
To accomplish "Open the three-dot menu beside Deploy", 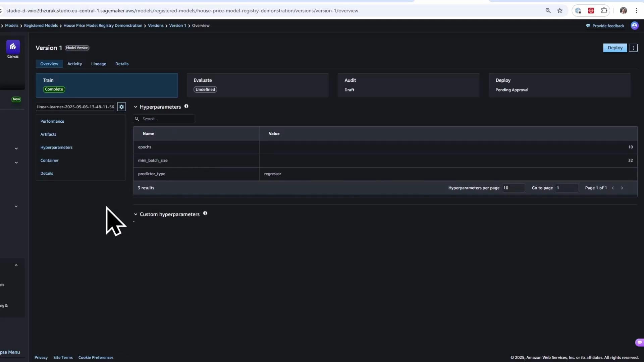I will click(x=633, y=48).
